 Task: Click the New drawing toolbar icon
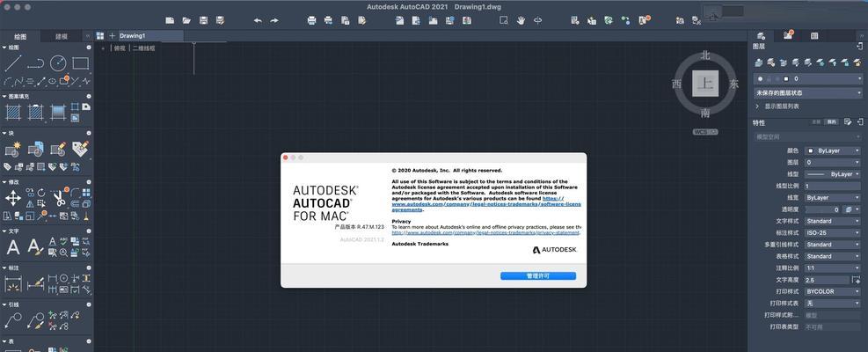coord(170,20)
